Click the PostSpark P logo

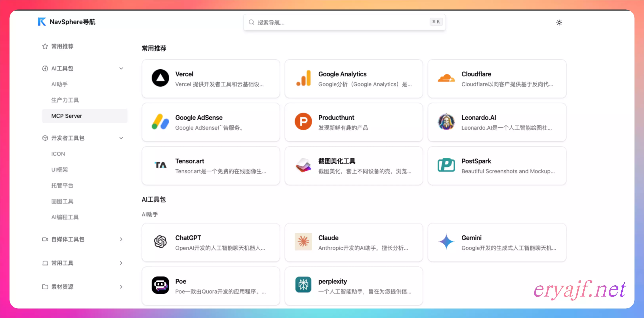446,165
